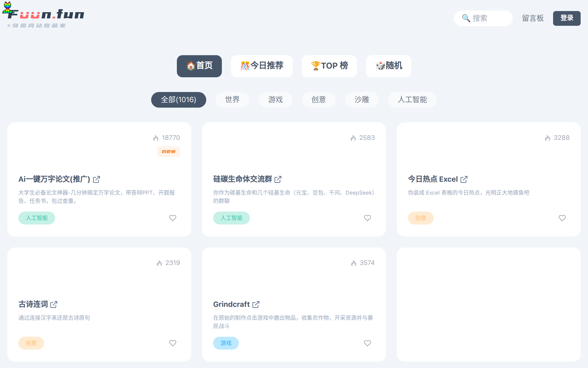
Task: Filter by 沙雕 category
Action: click(x=362, y=100)
